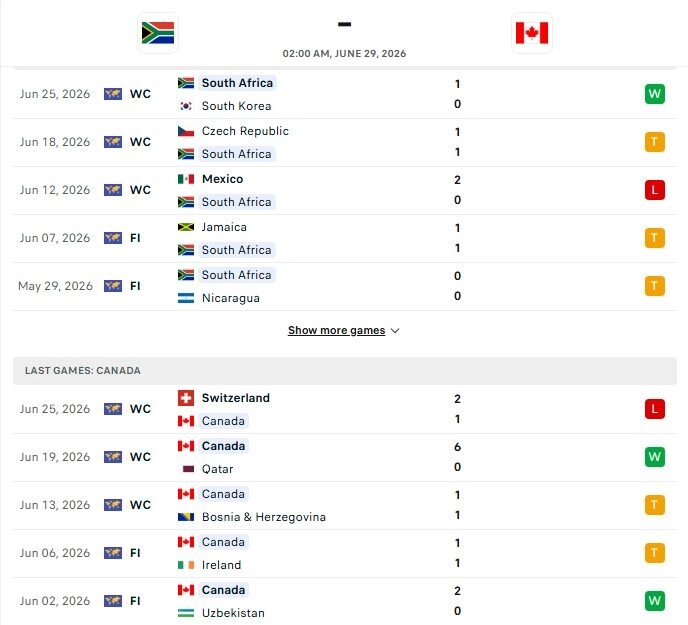Image resolution: width=688 pixels, height=625 pixels.
Task: Click the competition icon beside Jun 19, 2026
Action: click(113, 457)
